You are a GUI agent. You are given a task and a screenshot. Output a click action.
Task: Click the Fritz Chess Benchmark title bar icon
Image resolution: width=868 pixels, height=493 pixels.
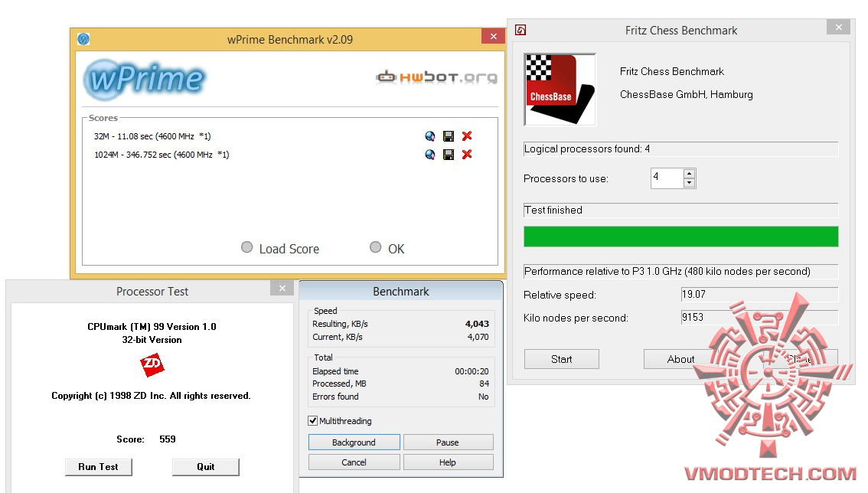point(520,30)
